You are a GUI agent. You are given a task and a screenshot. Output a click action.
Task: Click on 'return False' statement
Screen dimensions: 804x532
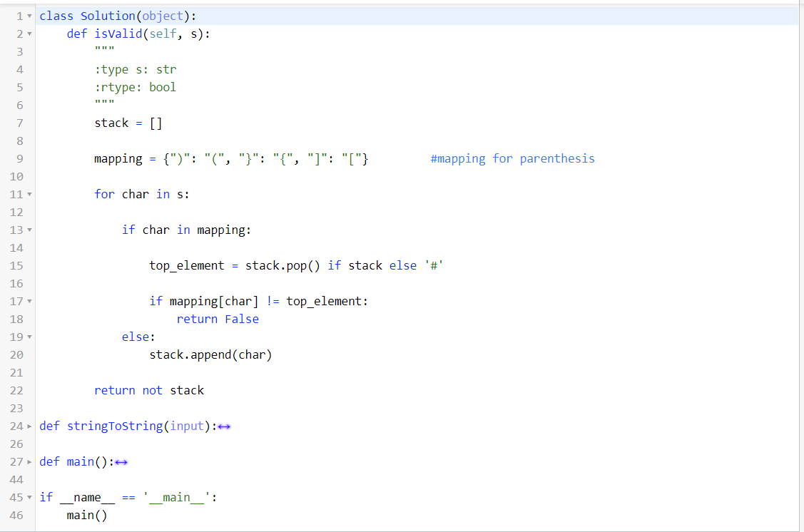(x=218, y=319)
